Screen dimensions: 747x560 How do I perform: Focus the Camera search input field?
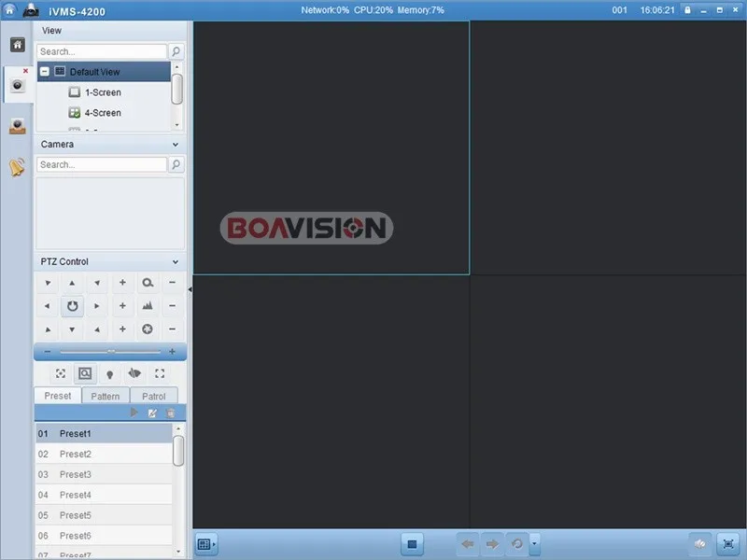point(102,164)
